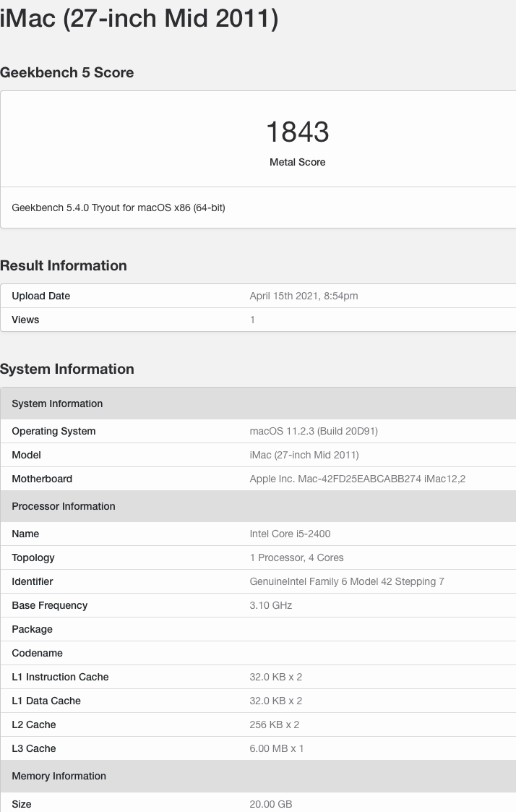Click the Intel Core i5-2400 processor name
516x812 pixels.
(x=290, y=534)
